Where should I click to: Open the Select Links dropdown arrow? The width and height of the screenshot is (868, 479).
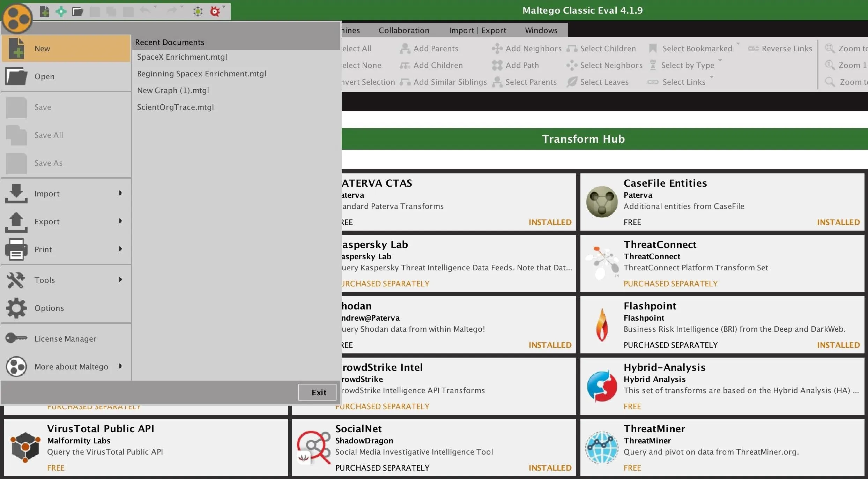click(x=712, y=77)
